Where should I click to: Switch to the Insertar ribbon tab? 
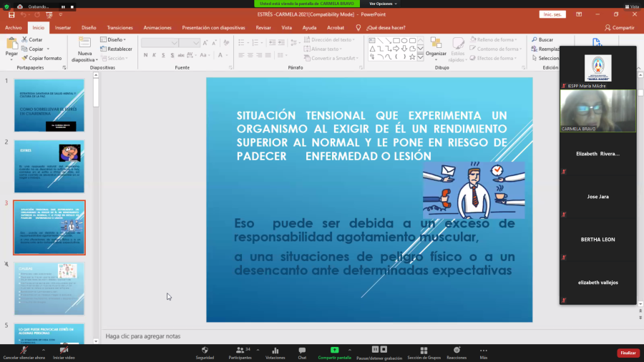(63, 28)
